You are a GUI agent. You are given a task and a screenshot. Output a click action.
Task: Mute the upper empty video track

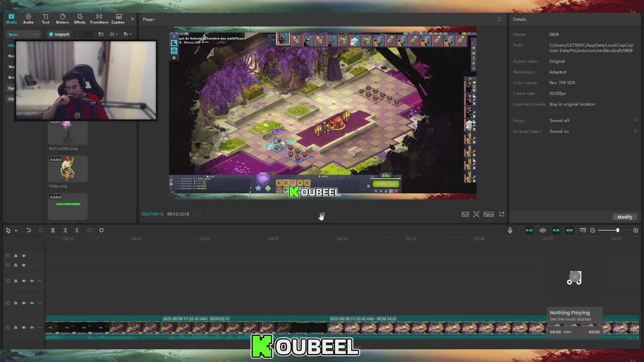coord(32,281)
